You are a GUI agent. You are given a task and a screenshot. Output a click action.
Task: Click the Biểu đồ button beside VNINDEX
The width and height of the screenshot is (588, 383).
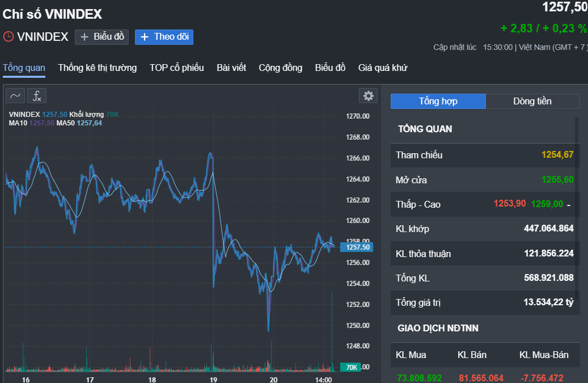pyautogui.click(x=101, y=37)
